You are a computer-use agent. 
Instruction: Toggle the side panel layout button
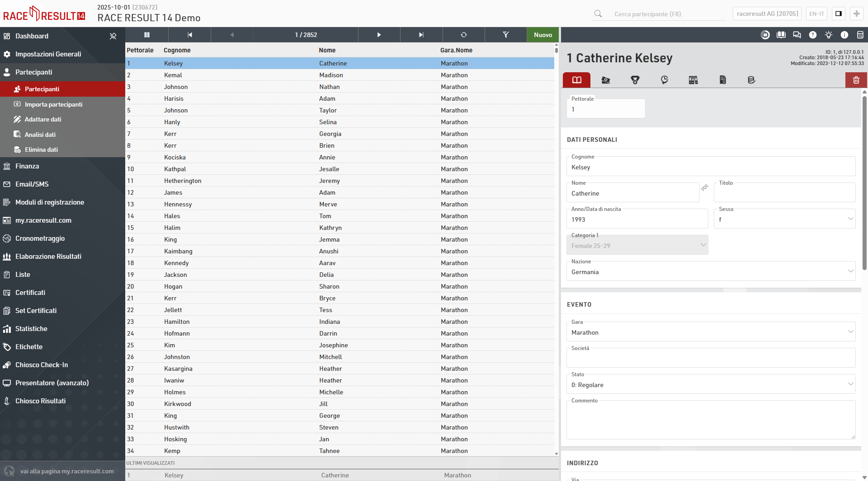click(x=838, y=14)
